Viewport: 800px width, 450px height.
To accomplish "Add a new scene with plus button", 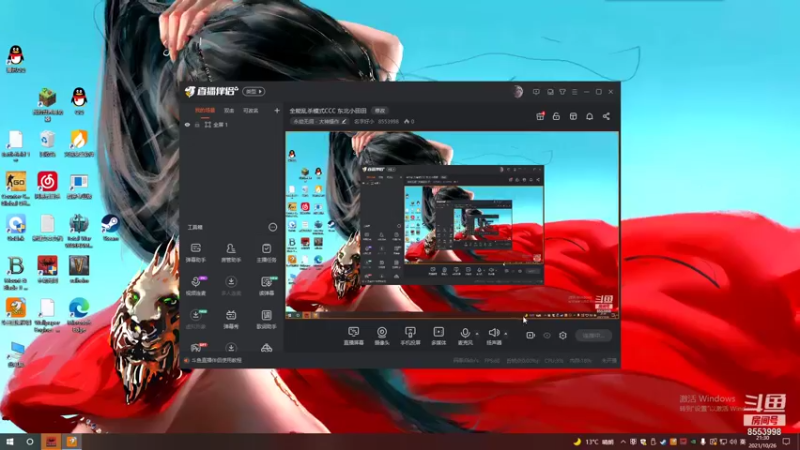I will click(x=277, y=110).
